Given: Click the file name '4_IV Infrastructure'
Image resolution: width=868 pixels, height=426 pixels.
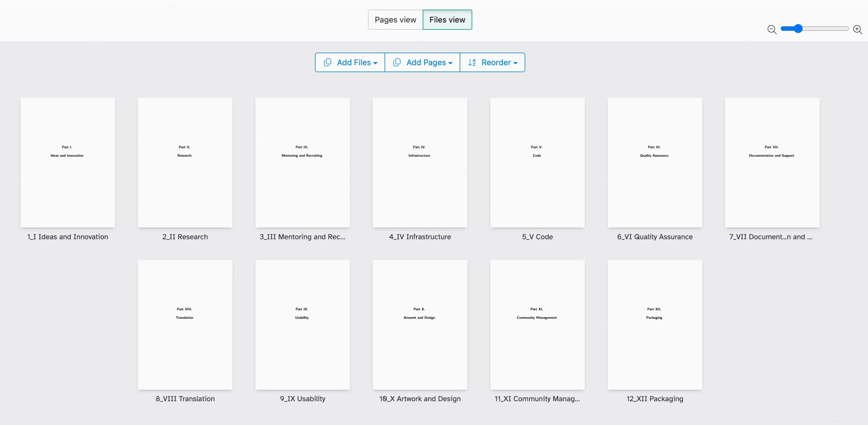Looking at the screenshot, I should coord(420,237).
